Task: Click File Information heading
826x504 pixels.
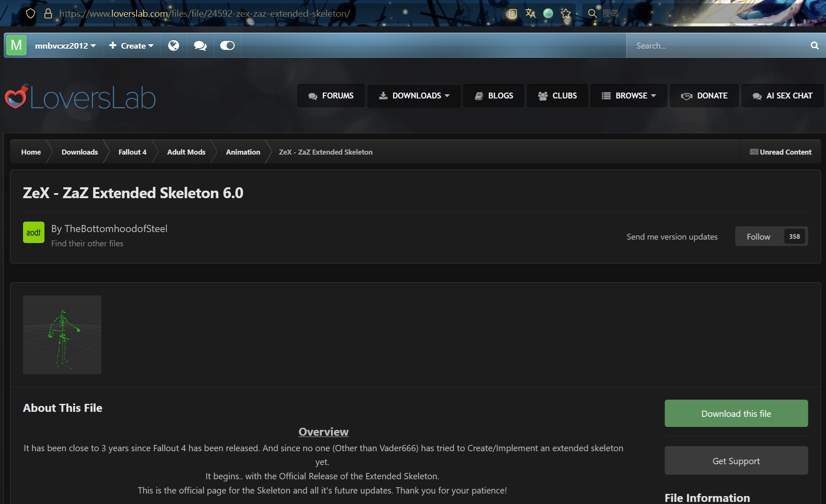Action: 707,498
